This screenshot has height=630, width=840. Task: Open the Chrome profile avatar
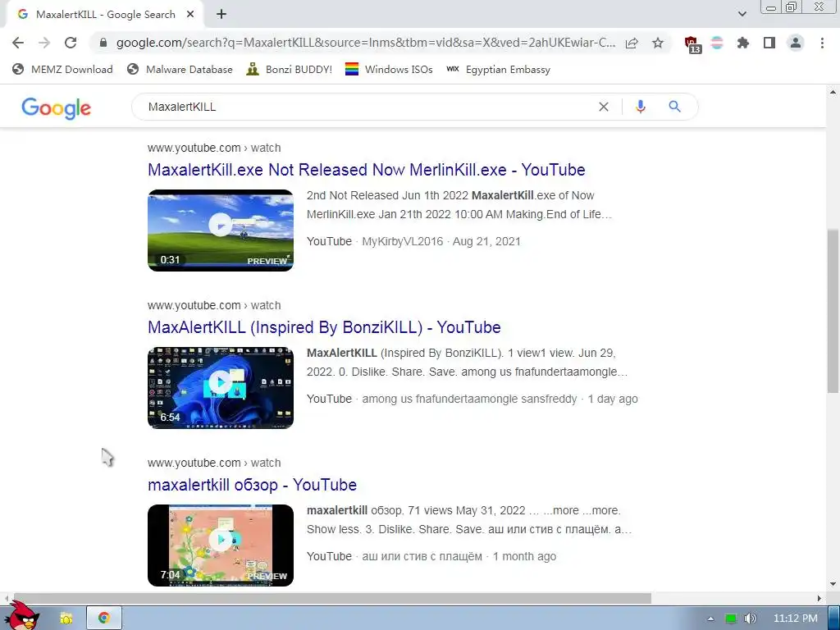point(796,43)
